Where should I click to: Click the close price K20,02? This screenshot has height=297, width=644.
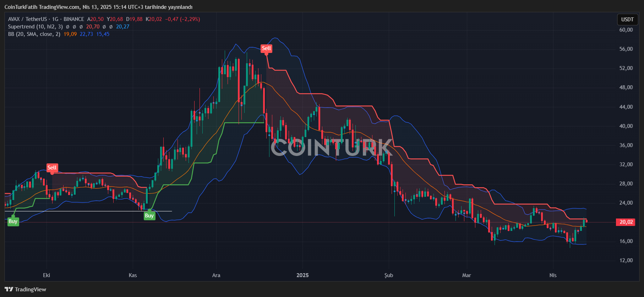tap(154, 19)
